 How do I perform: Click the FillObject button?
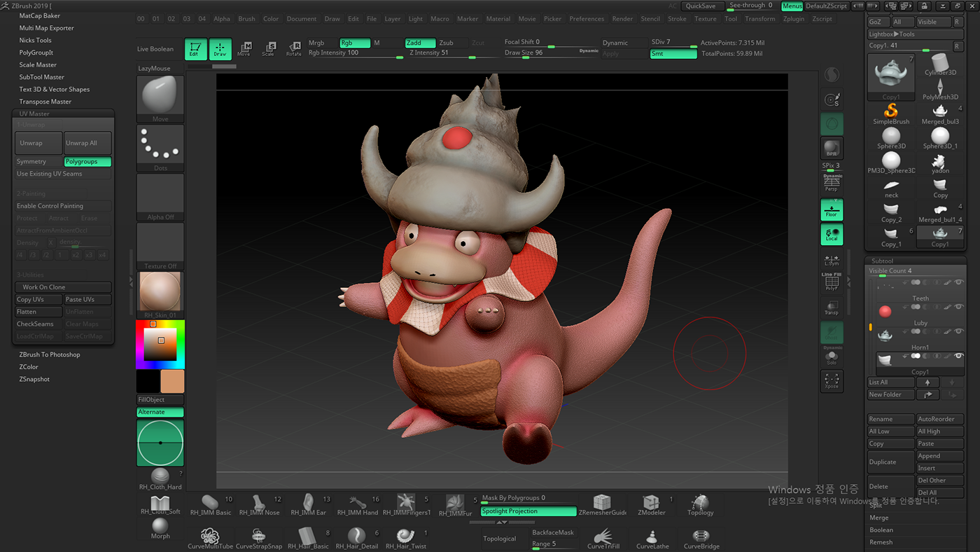point(160,399)
